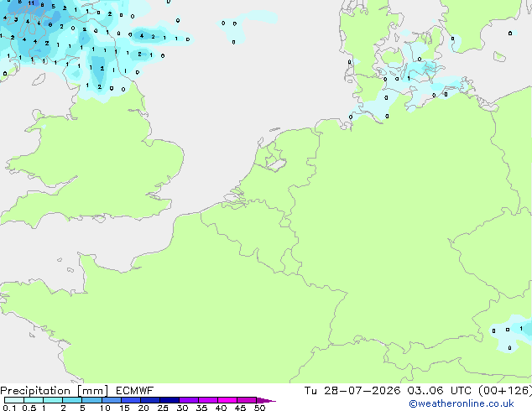Click the purple swatch between 30 and 35
532x411 pixels.
pos(188,400)
